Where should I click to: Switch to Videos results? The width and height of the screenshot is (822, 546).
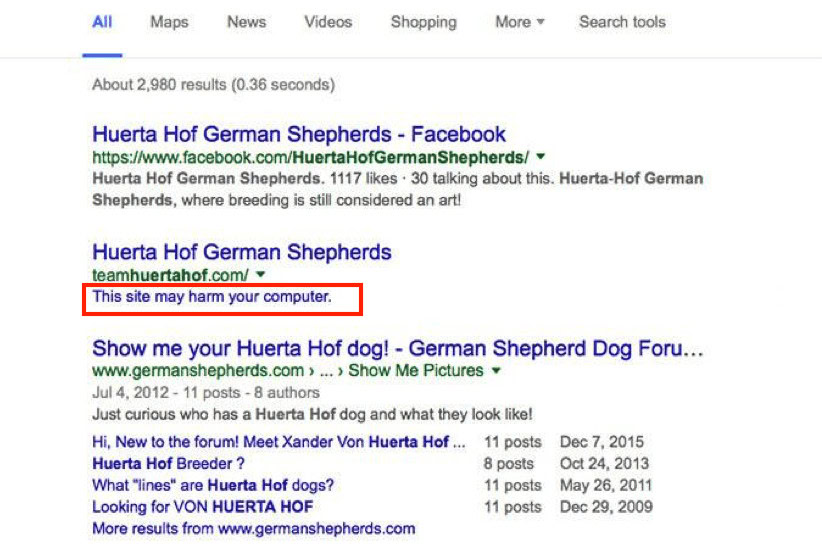coord(328,22)
